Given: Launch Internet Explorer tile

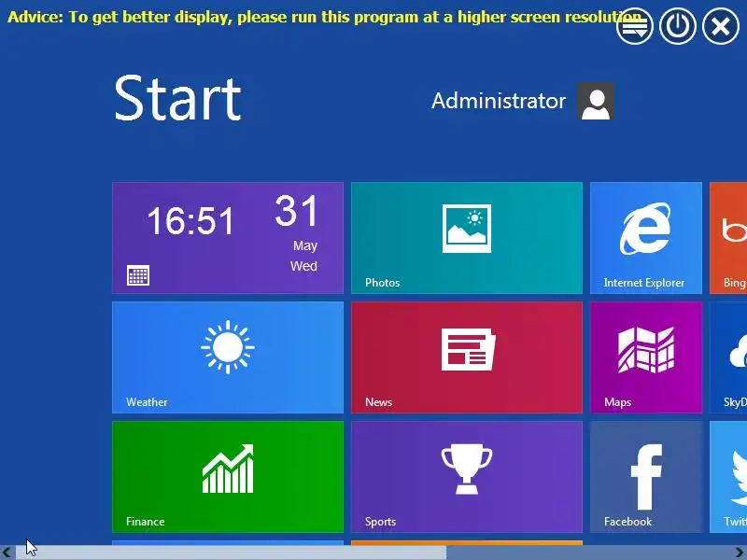Looking at the screenshot, I should [x=645, y=238].
